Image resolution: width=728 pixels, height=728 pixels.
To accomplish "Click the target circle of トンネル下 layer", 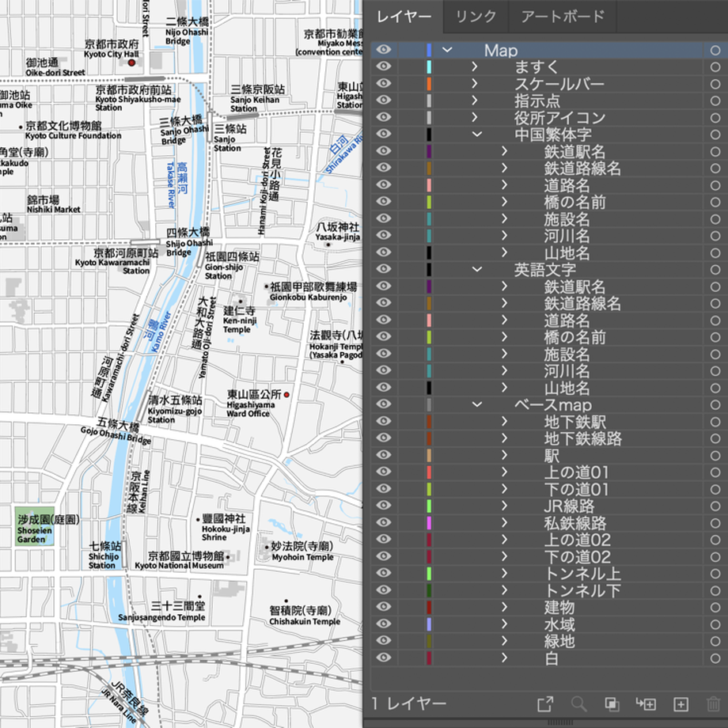I will click(715, 590).
